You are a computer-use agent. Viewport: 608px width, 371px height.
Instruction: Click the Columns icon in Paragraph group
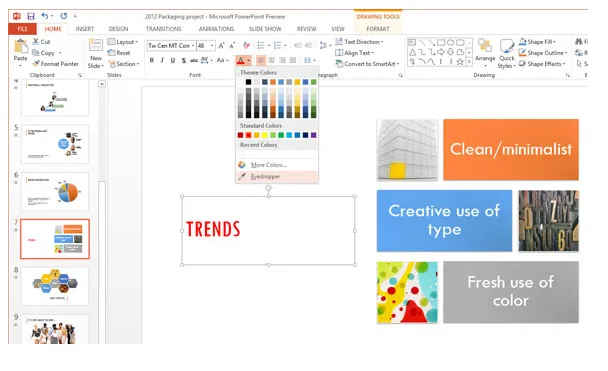tap(307, 60)
